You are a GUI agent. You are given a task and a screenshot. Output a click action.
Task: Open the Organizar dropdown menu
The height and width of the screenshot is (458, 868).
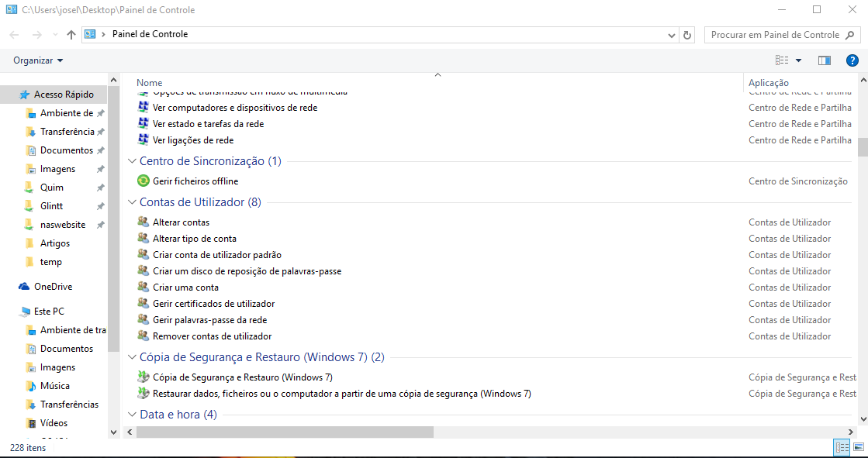pos(38,60)
